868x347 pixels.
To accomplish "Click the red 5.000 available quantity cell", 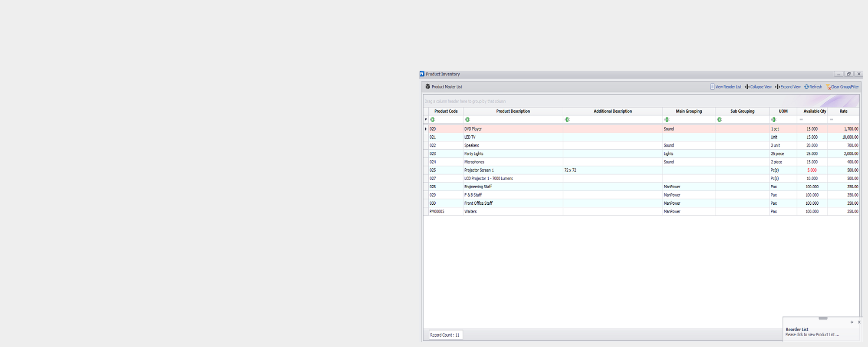I will click(812, 170).
